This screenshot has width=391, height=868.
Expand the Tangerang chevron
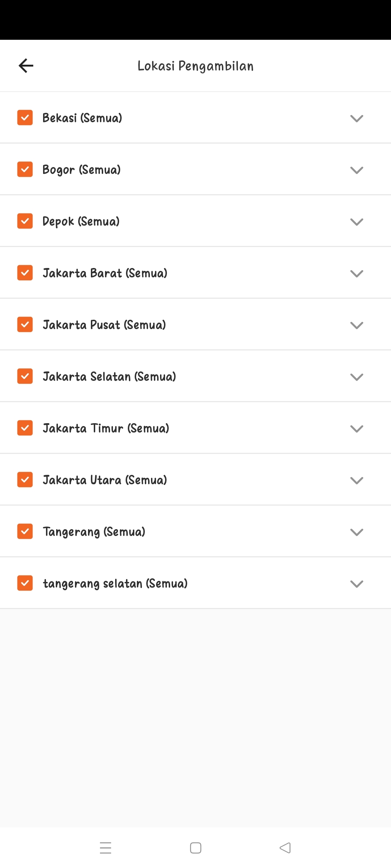pyautogui.click(x=357, y=532)
